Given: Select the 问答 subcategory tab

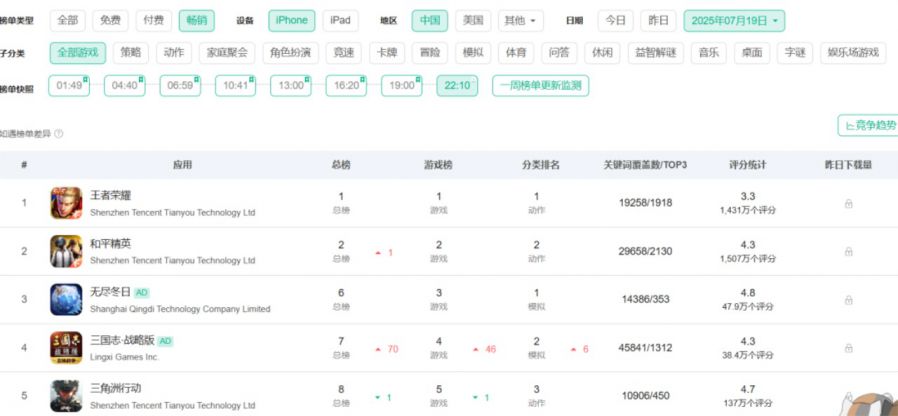Looking at the screenshot, I should click(559, 53).
